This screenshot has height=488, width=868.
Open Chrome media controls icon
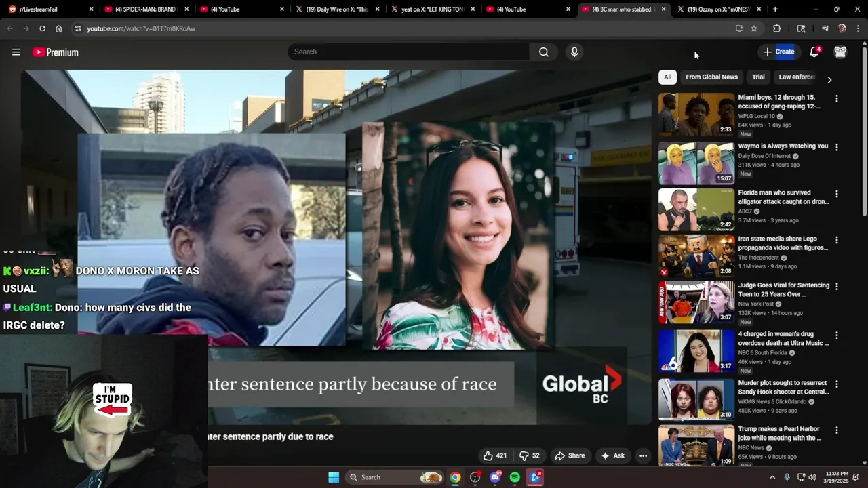pyautogui.click(x=825, y=28)
